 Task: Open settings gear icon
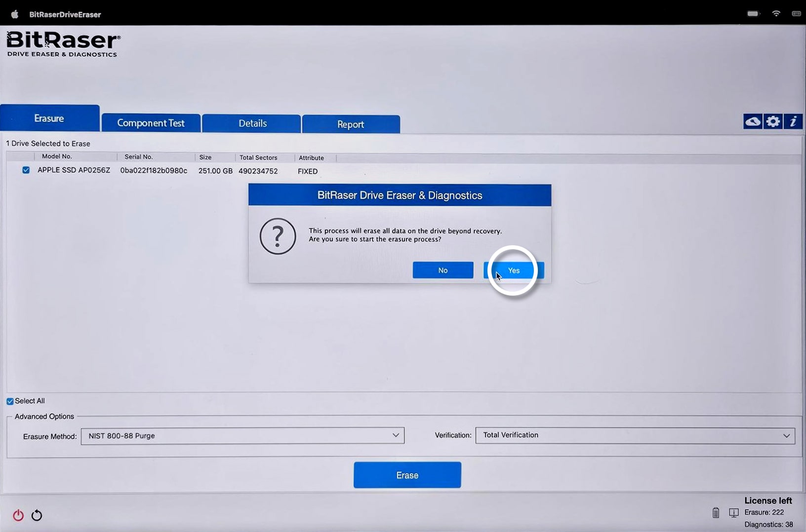pos(773,121)
